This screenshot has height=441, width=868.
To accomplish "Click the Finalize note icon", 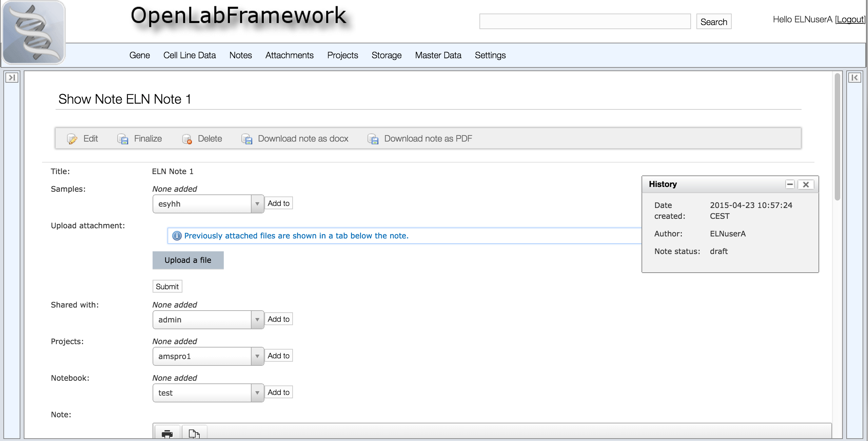I will click(x=123, y=139).
